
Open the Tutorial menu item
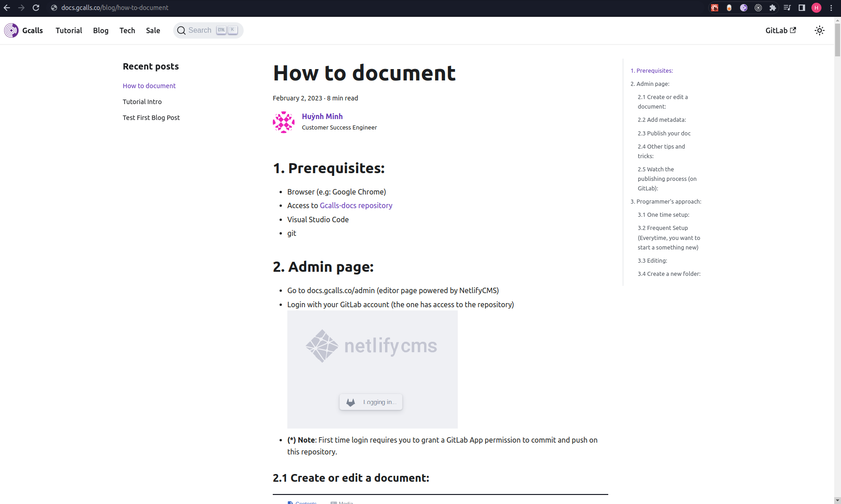click(x=69, y=30)
